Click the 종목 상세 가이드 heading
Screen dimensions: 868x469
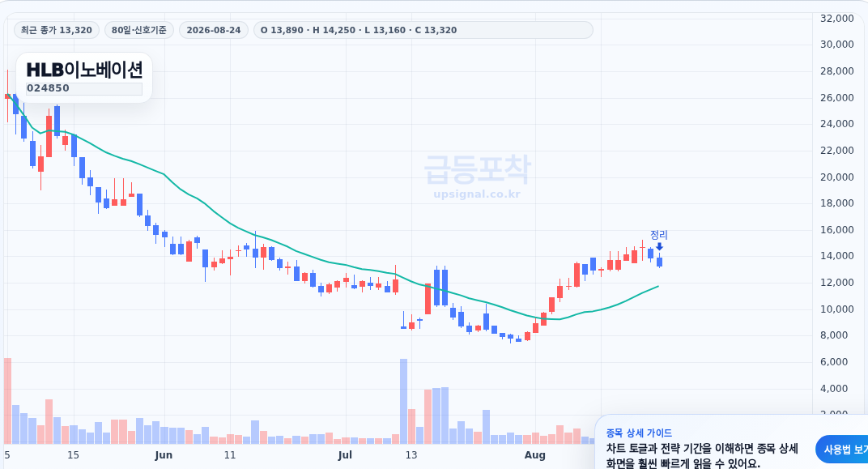pyautogui.click(x=639, y=433)
